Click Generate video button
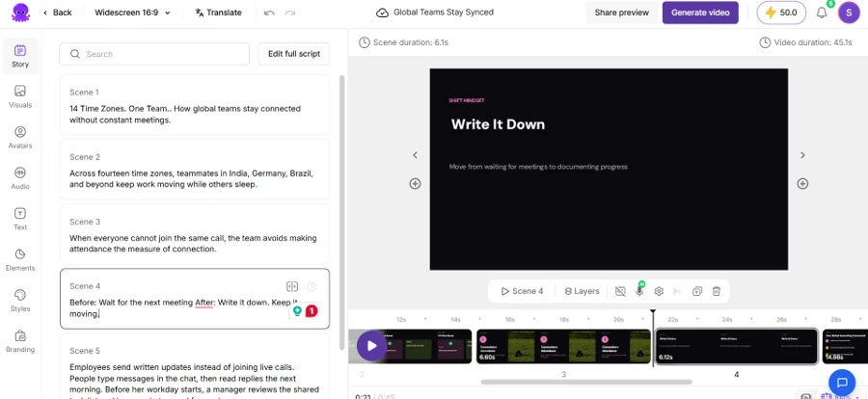 pyautogui.click(x=700, y=13)
